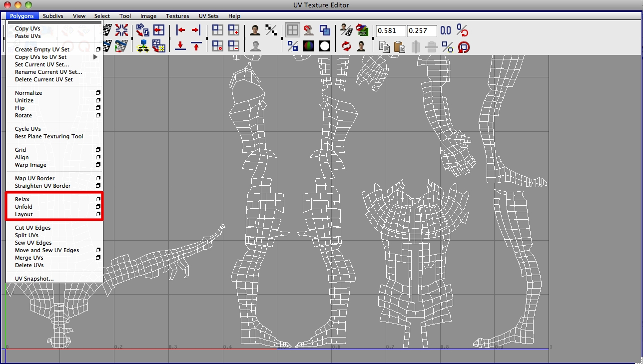Toggle RGB channels display with colored sphere icon
The image size is (643, 364).
pyautogui.click(x=309, y=46)
